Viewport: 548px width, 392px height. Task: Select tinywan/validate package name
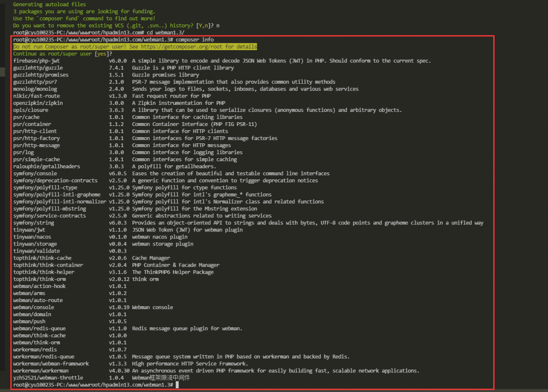pos(37,251)
